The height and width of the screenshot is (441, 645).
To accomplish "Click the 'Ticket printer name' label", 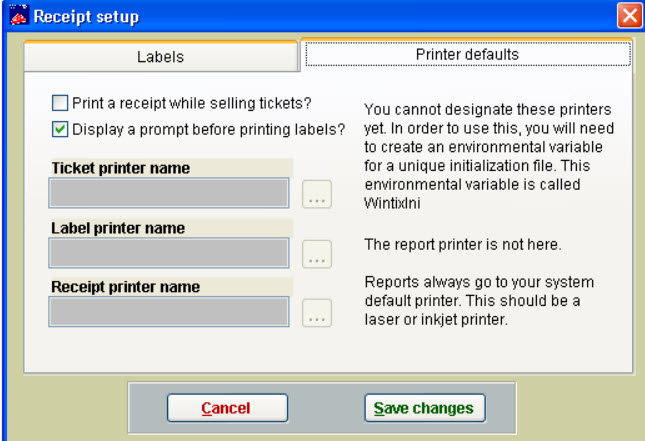I will click(x=121, y=168).
